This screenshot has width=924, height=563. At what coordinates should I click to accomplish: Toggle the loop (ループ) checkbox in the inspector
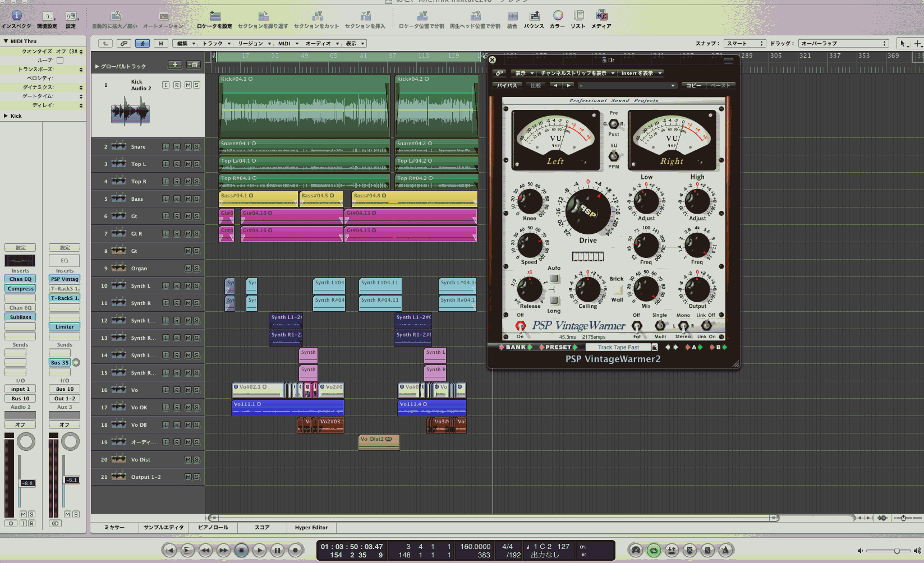(x=60, y=60)
